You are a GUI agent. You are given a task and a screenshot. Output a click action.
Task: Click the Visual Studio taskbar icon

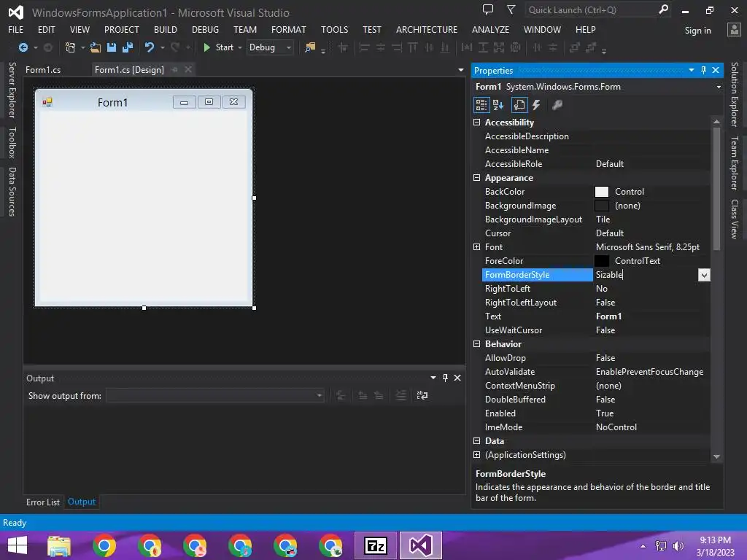pyautogui.click(x=421, y=545)
